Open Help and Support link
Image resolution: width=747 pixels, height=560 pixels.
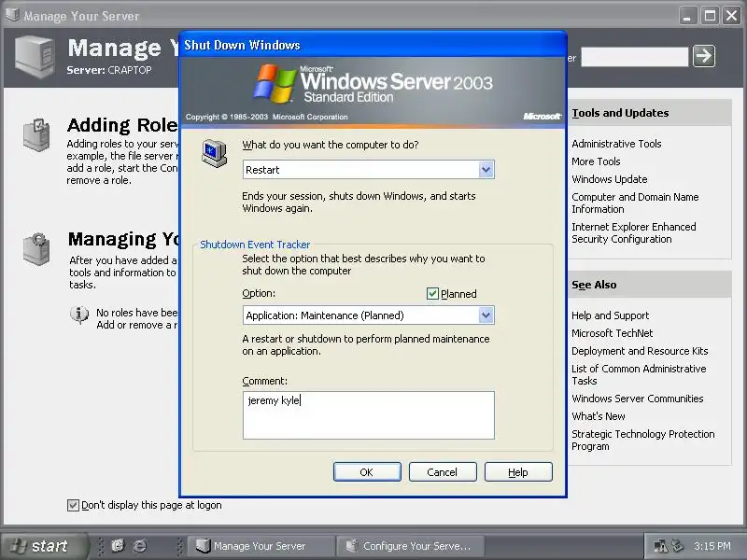[x=611, y=315]
